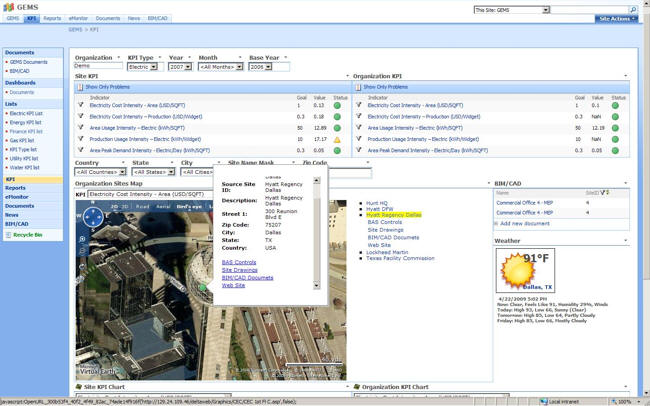Click filter icon for Site KPI Electricity Cost Intensity - Production
650x406 pixels.
[x=81, y=116]
